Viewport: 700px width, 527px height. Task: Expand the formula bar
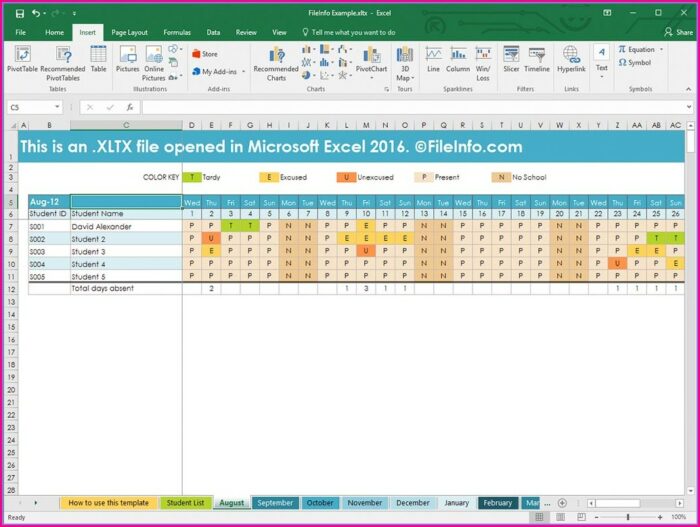click(x=689, y=107)
